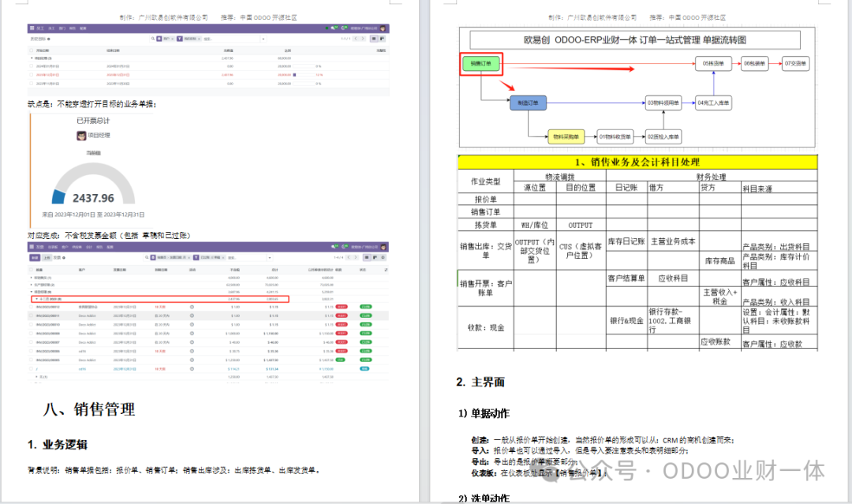
Task: Tick the checkbox for invoice INV/2023/00005
Action: point(31,360)
